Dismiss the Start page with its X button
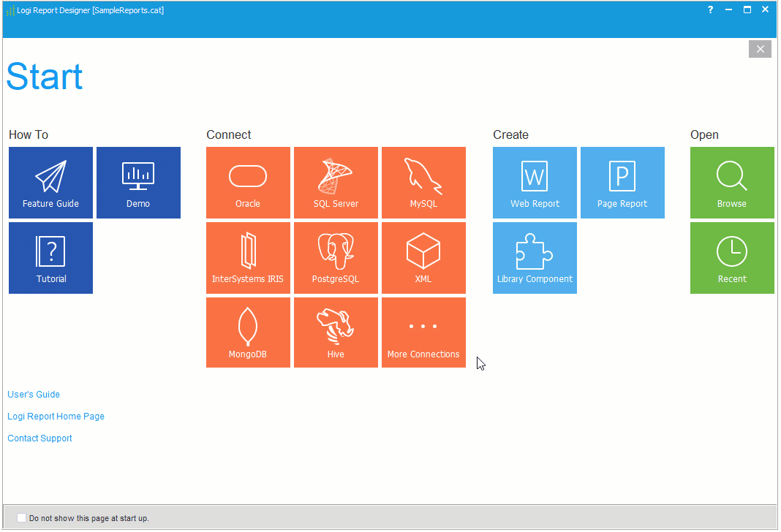The width and height of the screenshot is (781, 532). [760, 49]
